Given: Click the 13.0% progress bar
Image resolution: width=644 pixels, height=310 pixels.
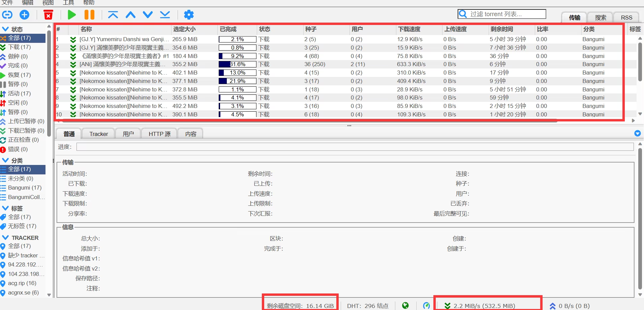Looking at the screenshot, I should pos(238,73).
